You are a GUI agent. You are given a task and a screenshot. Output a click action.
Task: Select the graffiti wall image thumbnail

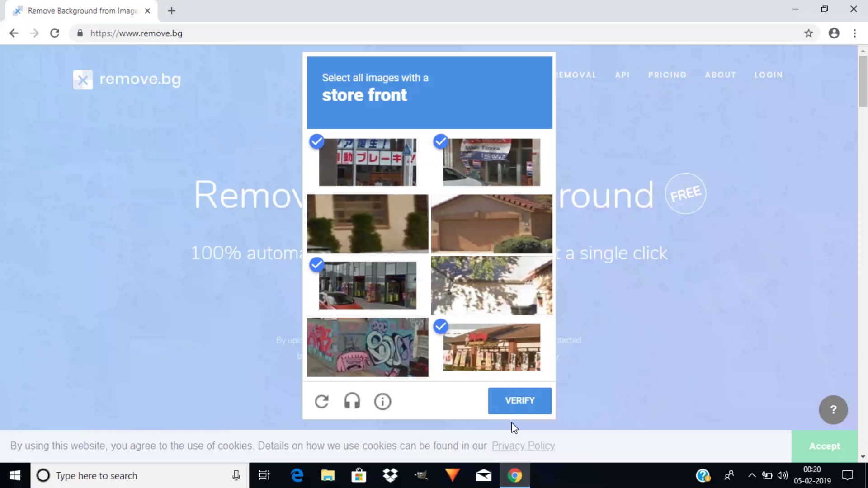tap(368, 347)
